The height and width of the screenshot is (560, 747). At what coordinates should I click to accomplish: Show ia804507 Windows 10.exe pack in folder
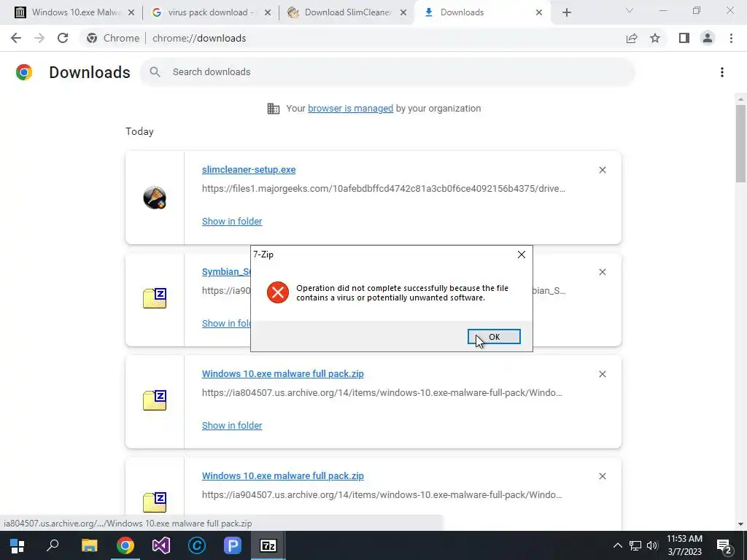pyautogui.click(x=232, y=426)
